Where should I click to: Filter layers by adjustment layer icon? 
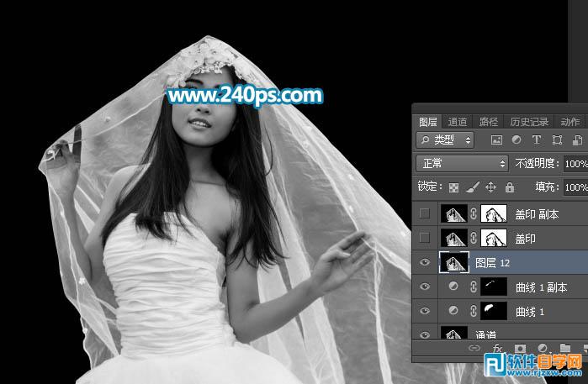516,139
